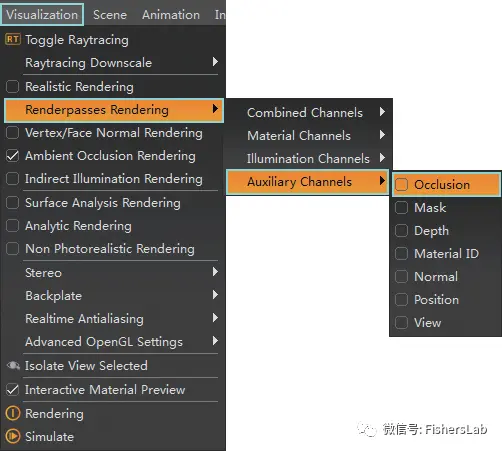Viewport: 502px width, 451px height.
Task: Click the RT Toggle Raytracing icon
Action: tap(13, 39)
